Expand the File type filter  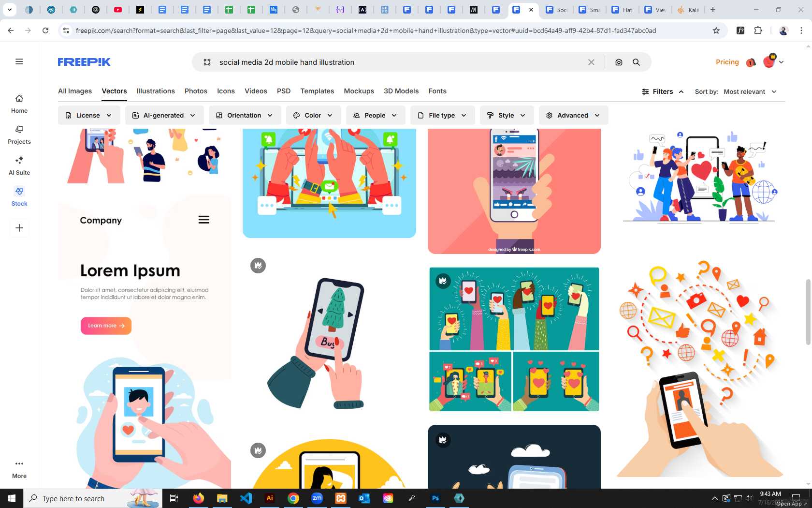click(442, 115)
